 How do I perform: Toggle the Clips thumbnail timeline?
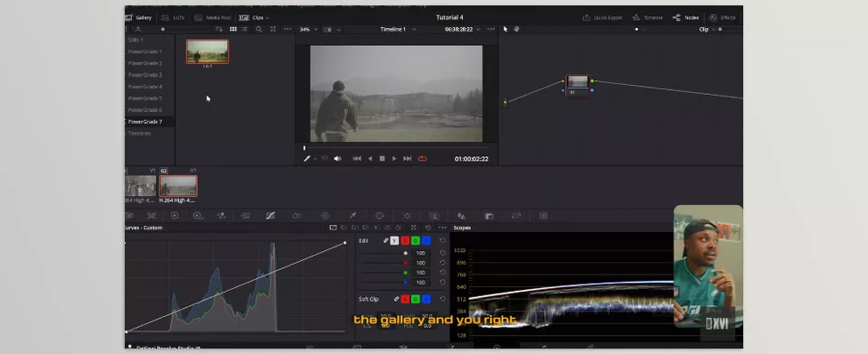pyautogui.click(x=252, y=18)
